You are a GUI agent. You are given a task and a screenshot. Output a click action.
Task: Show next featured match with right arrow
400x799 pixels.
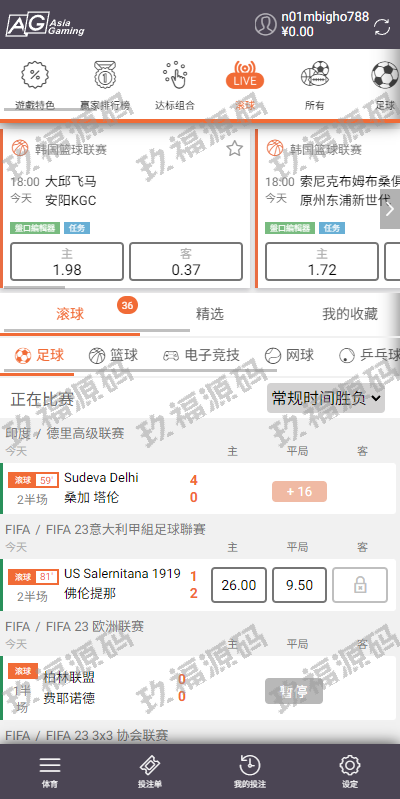click(390, 209)
